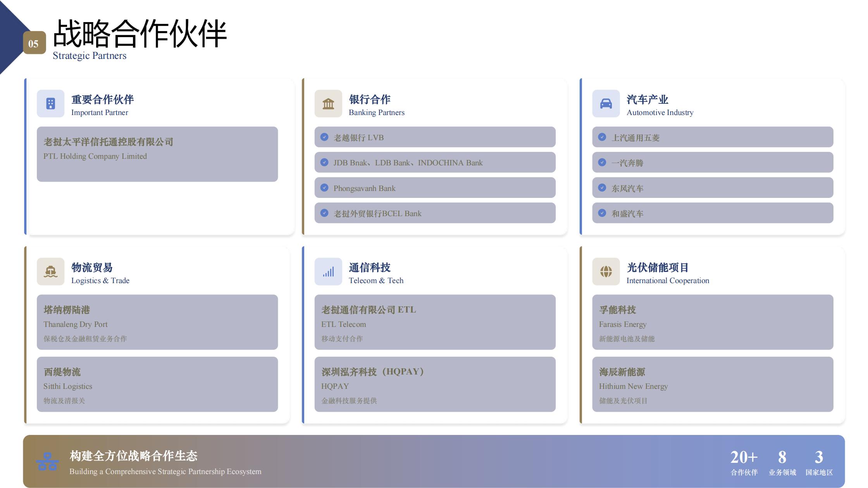The image size is (868, 488).
Task: Click the Banking Partners label
Action: click(x=377, y=113)
